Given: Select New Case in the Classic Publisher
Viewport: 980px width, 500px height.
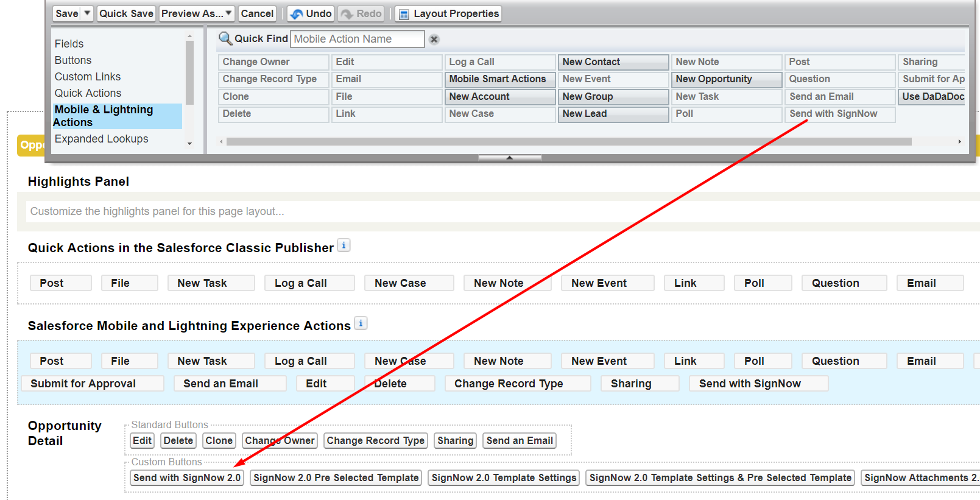Looking at the screenshot, I should 409,283.
